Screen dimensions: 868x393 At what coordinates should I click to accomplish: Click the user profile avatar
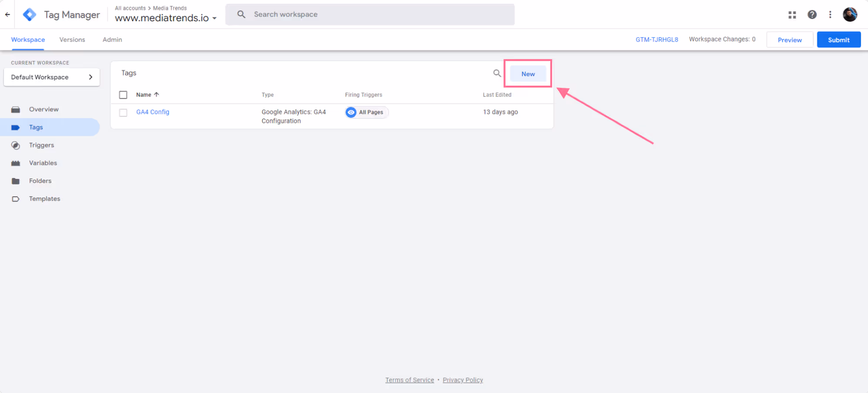click(x=850, y=15)
